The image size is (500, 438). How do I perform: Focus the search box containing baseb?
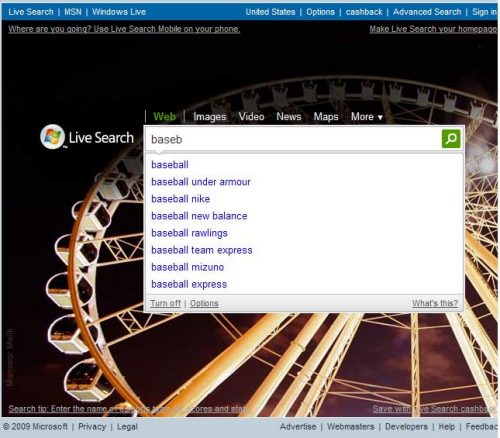[x=293, y=139]
